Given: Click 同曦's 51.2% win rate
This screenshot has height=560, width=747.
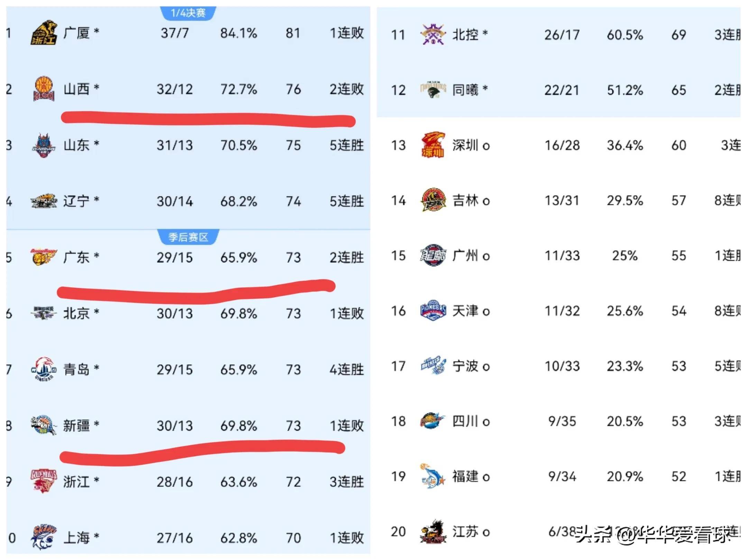Looking at the screenshot, I should pos(625,90).
